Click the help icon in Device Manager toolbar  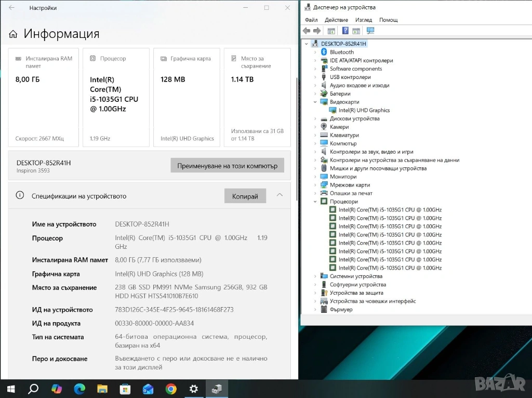click(x=345, y=31)
